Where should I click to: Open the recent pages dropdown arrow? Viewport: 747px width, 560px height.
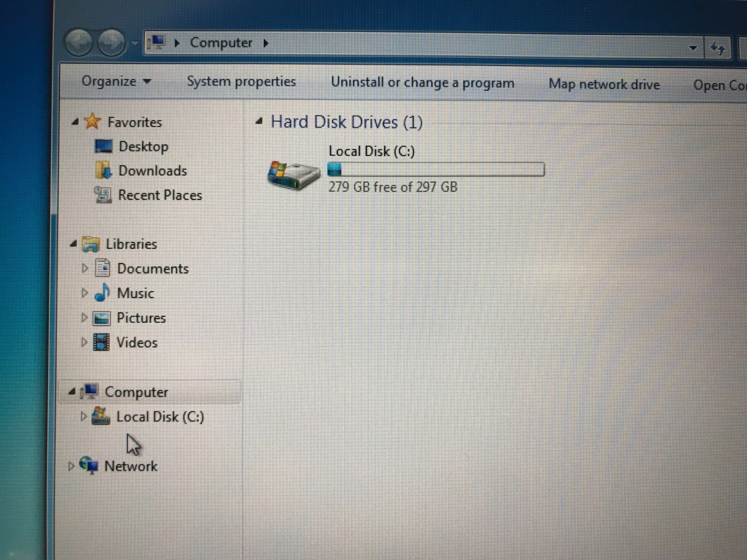(134, 43)
